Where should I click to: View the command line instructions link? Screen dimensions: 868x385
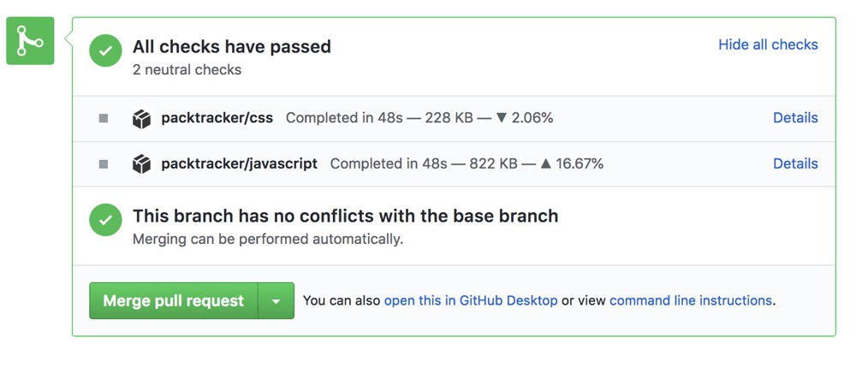click(x=690, y=301)
